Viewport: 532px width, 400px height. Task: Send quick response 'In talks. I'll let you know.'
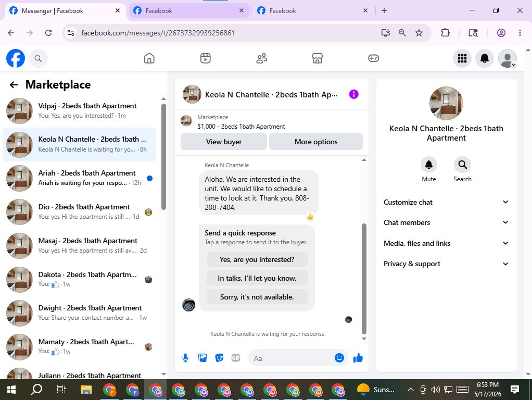click(257, 278)
